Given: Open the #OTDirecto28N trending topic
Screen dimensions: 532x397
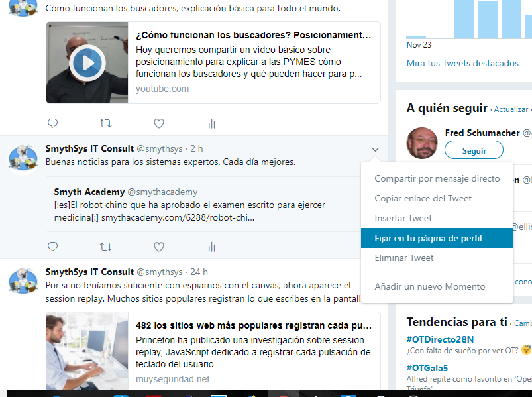Looking at the screenshot, I should (x=440, y=339).
